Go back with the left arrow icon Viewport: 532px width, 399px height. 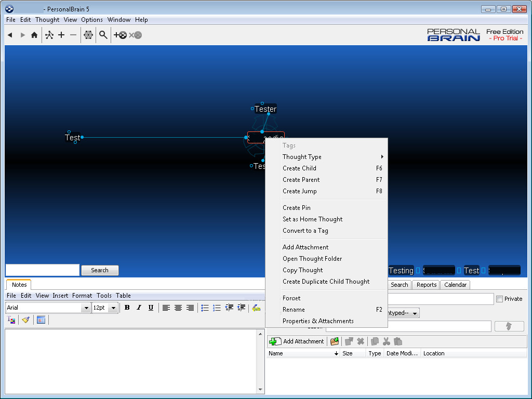10,35
